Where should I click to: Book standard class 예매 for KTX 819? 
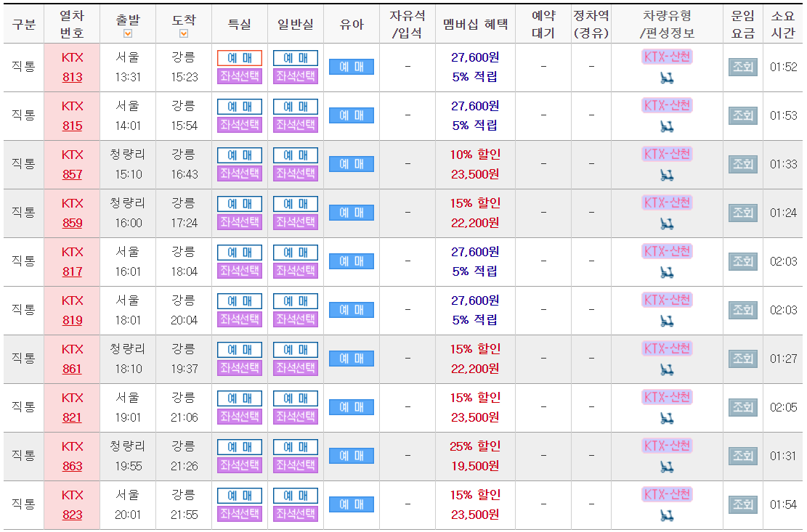tap(296, 301)
